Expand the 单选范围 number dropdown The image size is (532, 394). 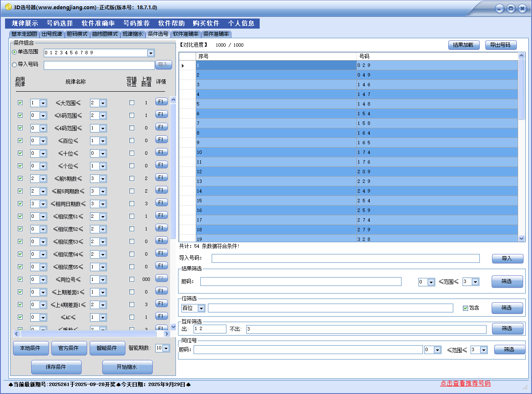pyautogui.click(x=151, y=53)
